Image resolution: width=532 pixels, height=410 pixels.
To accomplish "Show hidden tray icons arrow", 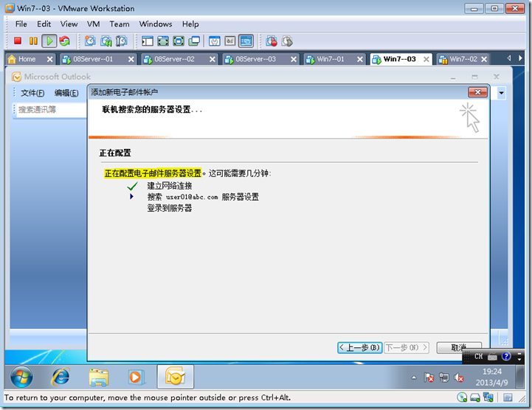I will point(414,378).
